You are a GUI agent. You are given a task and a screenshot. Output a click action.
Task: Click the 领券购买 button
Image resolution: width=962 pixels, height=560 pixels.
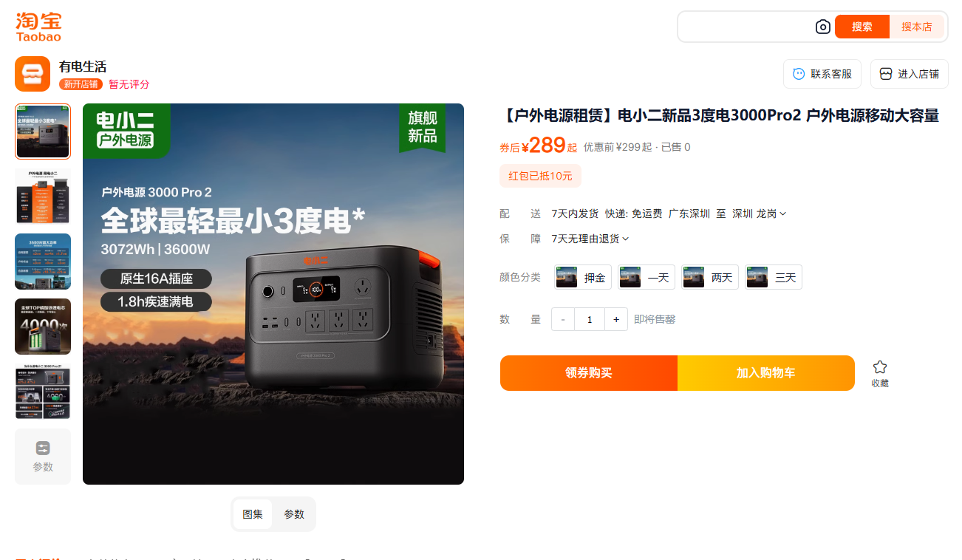coord(589,373)
